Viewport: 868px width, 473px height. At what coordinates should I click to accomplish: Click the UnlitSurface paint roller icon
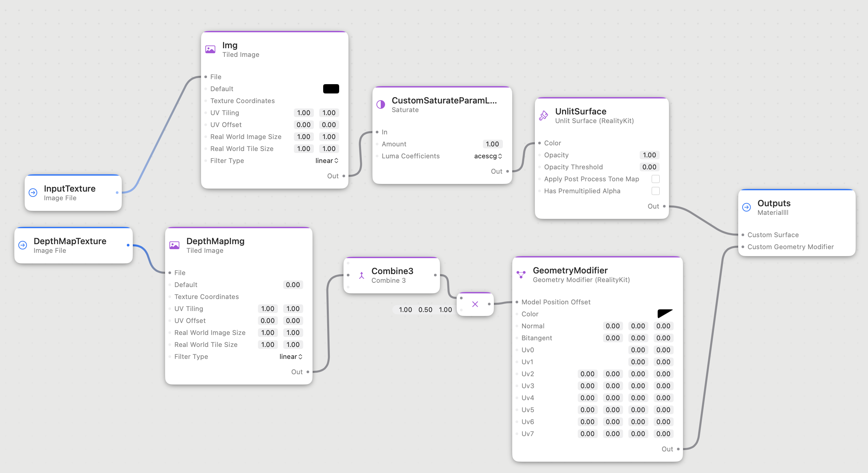[543, 115]
